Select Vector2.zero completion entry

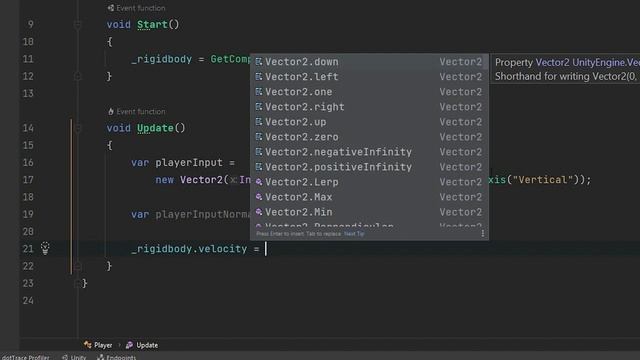[x=369, y=137]
